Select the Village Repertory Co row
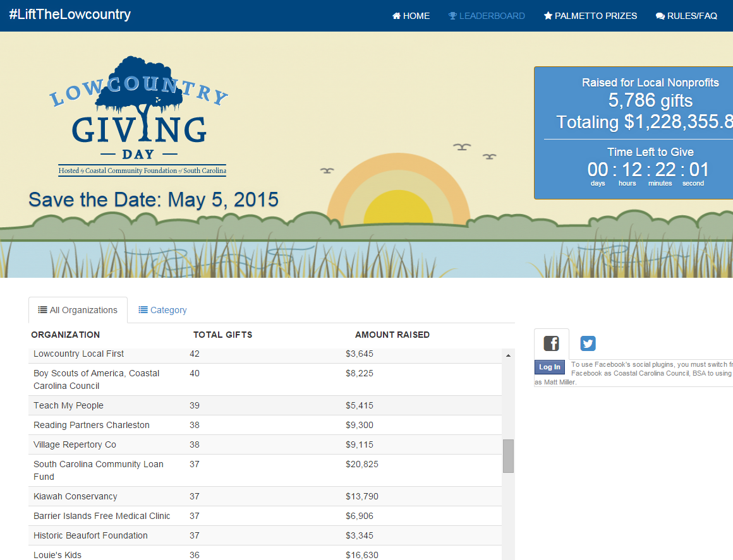 pos(265,444)
